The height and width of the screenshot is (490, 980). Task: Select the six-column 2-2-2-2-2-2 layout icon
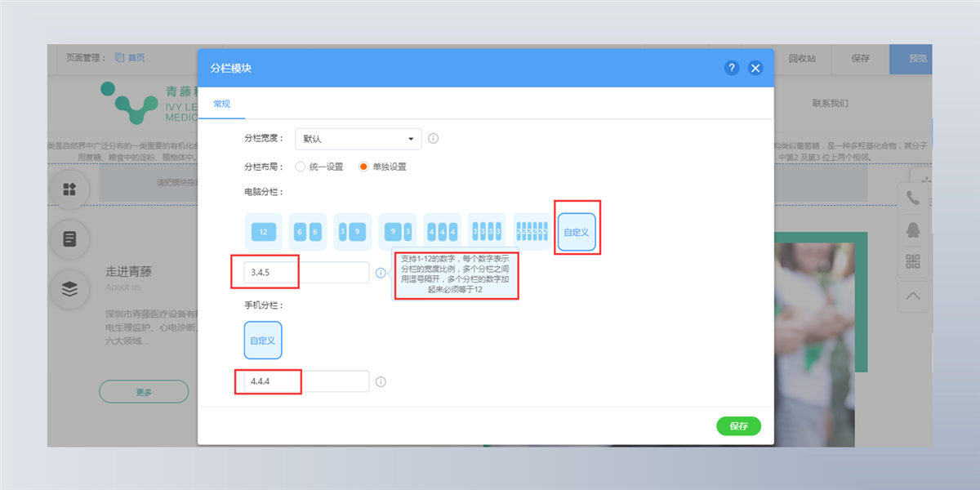(x=532, y=232)
